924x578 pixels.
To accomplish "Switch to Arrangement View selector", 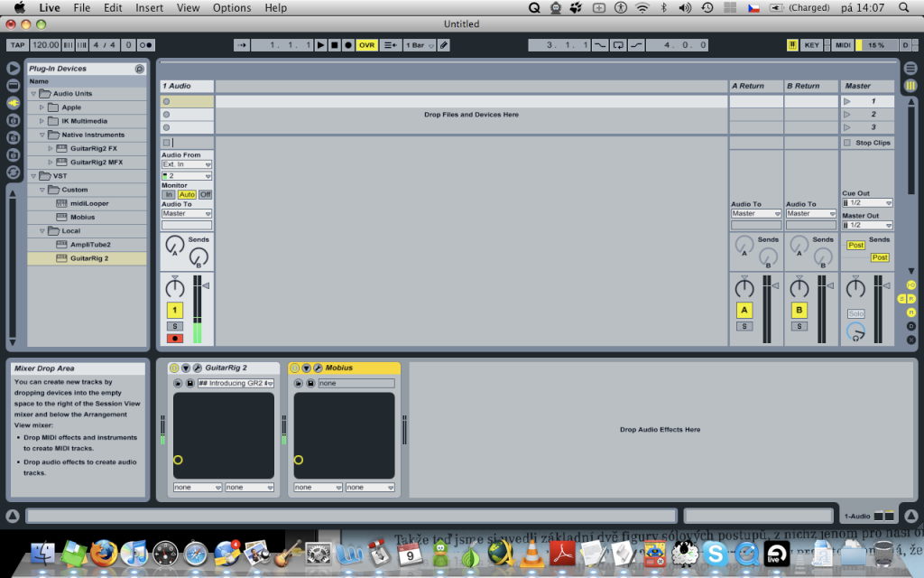I will coord(910,69).
